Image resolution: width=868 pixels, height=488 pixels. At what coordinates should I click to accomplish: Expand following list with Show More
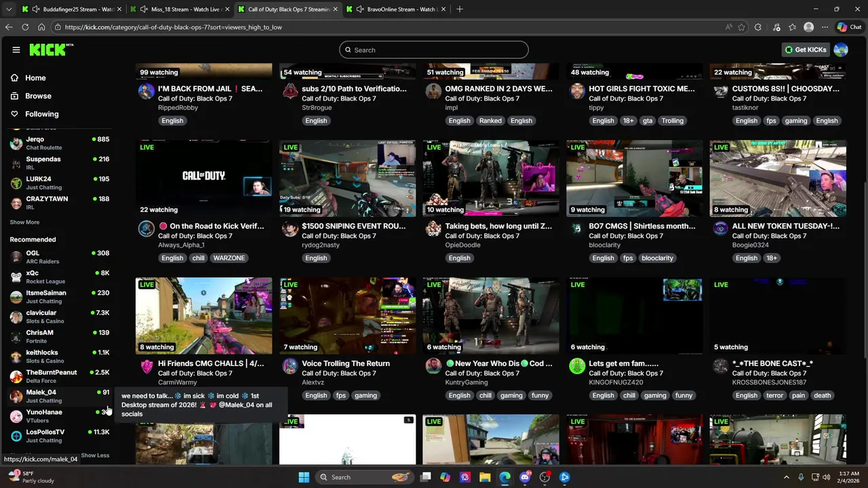(24, 222)
